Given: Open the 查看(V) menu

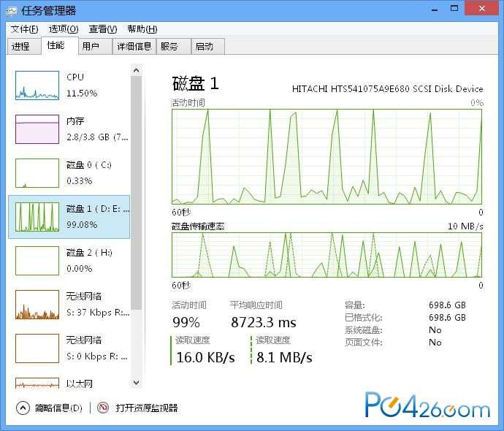Looking at the screenshot, I should [103, 29].
